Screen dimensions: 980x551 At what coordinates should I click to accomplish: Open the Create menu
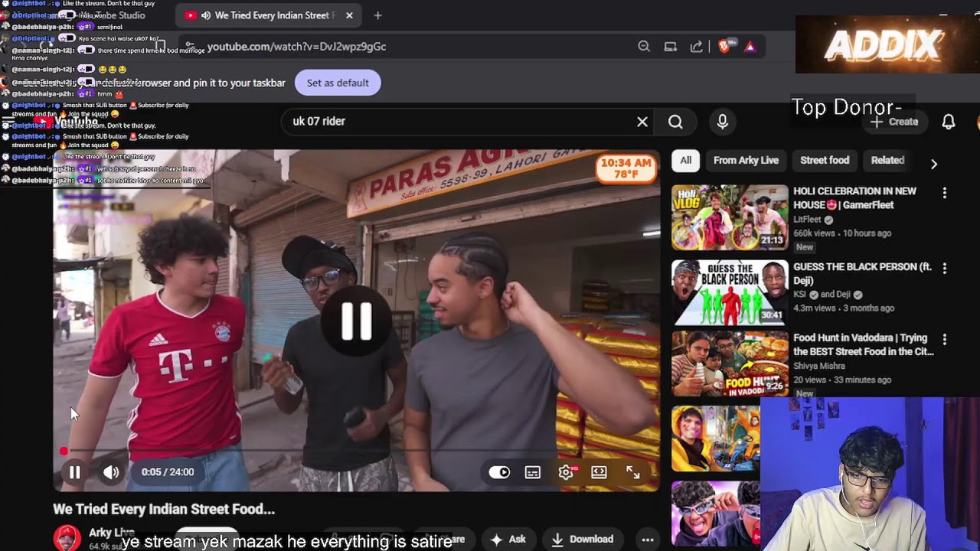[x=894, y=122]
